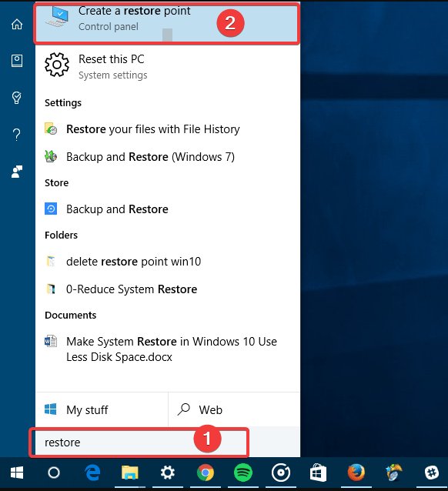Click the Feedback person icon in sidebar

[x=17, y=172]
